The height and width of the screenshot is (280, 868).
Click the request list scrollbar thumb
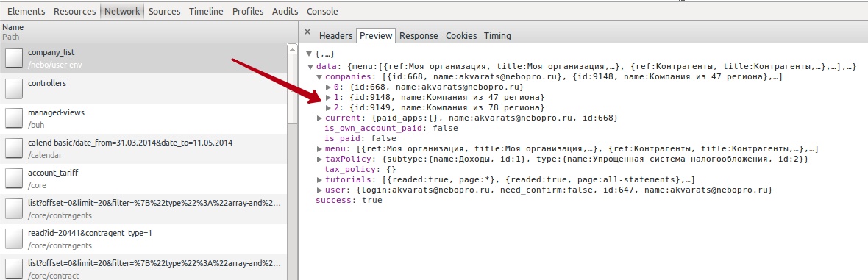click(292, 89)
